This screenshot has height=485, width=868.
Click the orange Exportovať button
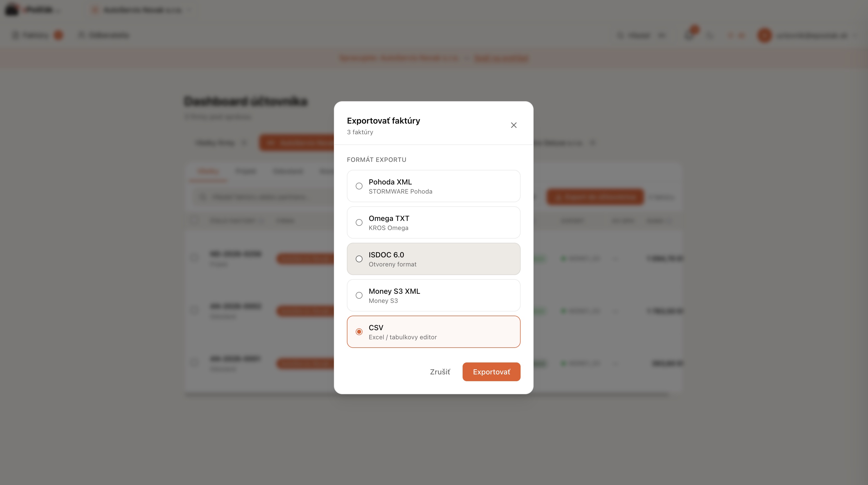click(491, 372)
